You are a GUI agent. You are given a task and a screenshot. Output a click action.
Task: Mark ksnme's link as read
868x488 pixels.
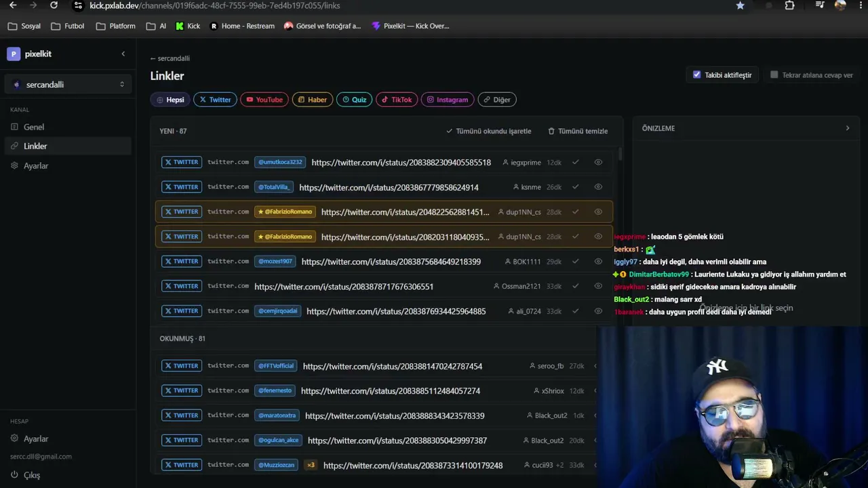pyautogui.click(x=575, y=186)
